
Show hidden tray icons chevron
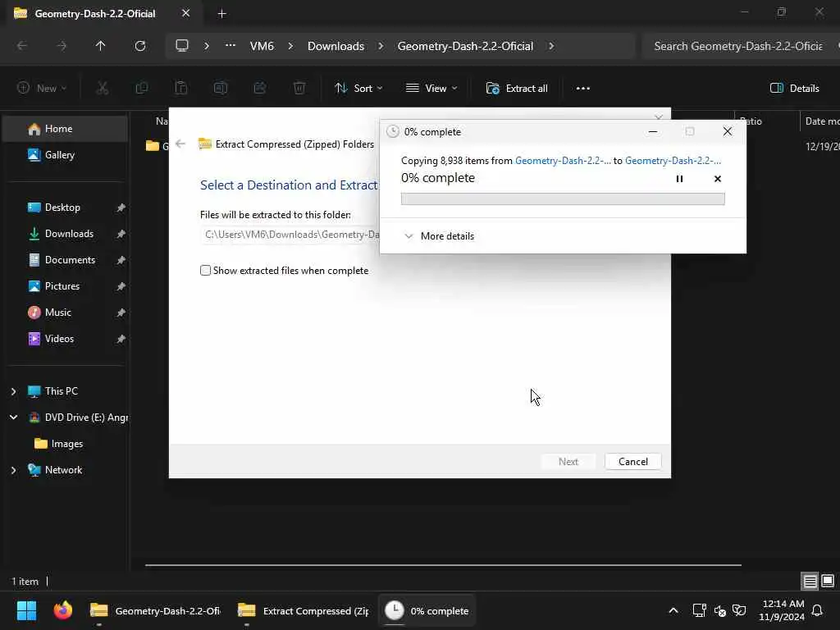pos(673,610)
